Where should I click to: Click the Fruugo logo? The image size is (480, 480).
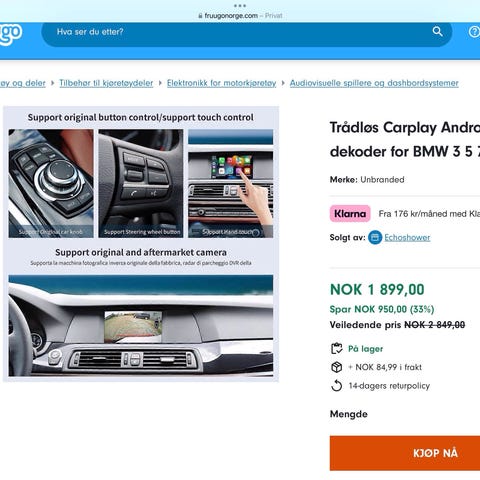click(x=11, y=33)
